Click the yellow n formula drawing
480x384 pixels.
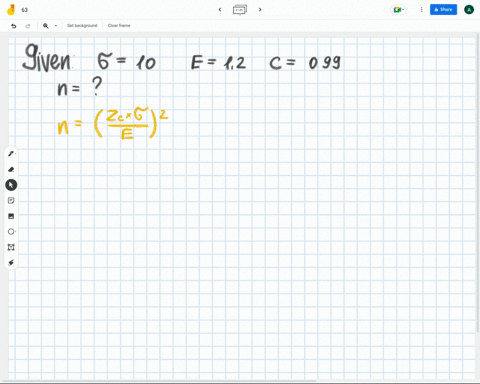coord(113,124)
